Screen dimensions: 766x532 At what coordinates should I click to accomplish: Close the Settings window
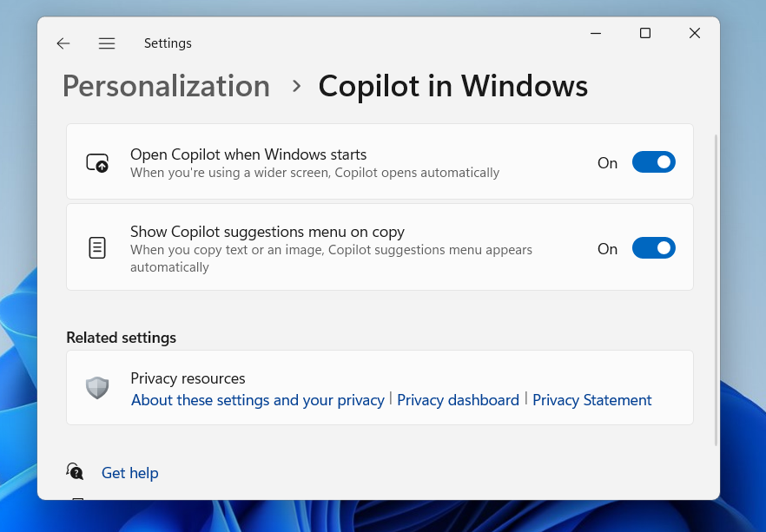click(694, 33)
